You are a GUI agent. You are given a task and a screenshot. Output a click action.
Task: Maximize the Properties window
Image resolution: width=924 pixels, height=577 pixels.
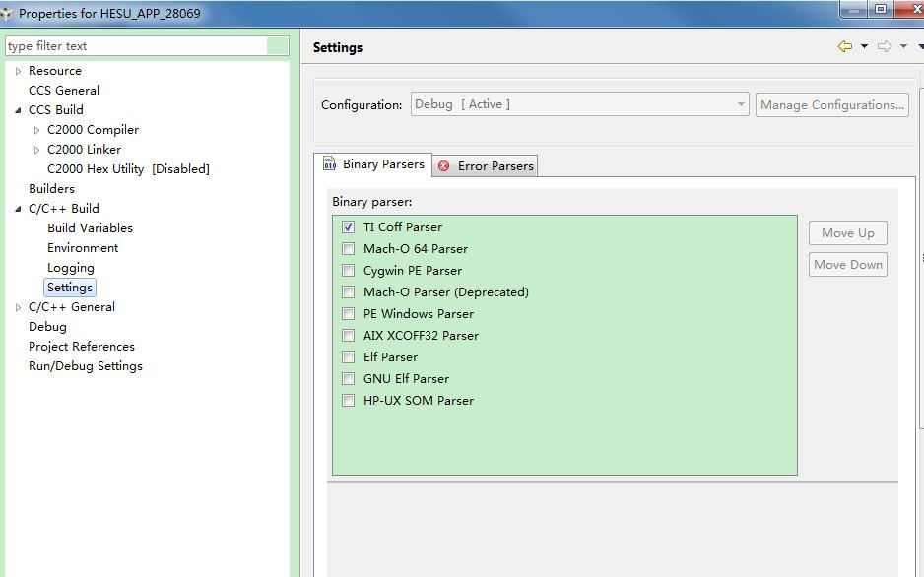[881, 9]
